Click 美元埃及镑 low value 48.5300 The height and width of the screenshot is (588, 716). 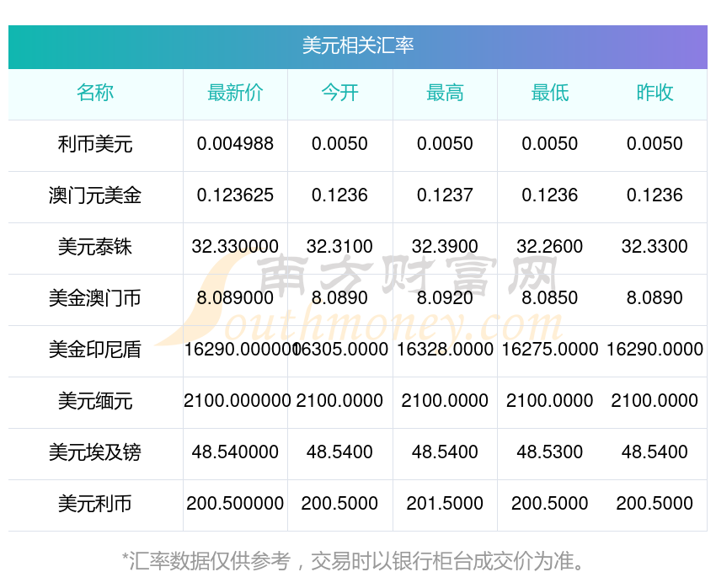click(550, 452)
